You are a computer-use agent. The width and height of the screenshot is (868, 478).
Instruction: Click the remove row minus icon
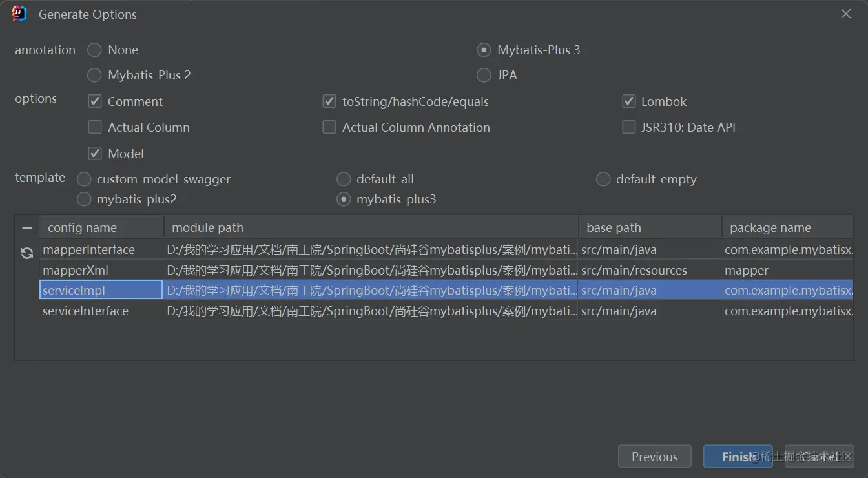tap(26, 228)
